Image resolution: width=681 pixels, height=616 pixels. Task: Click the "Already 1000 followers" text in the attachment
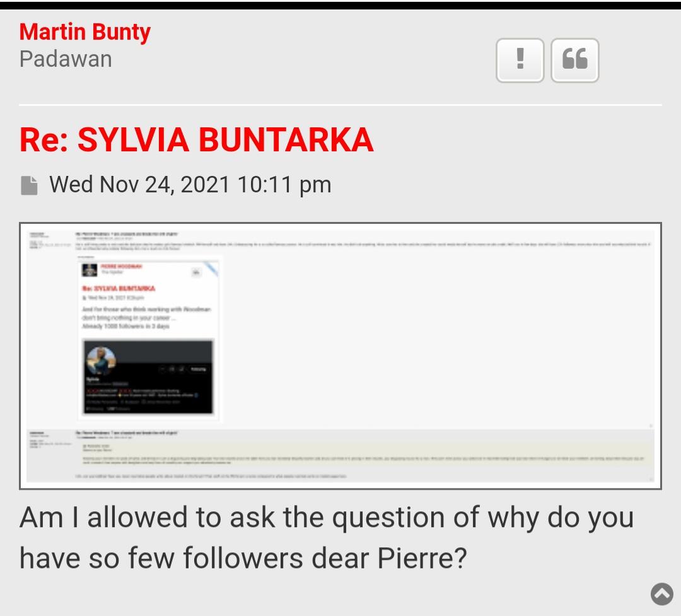pyautogui.click(x=126, y=327)
